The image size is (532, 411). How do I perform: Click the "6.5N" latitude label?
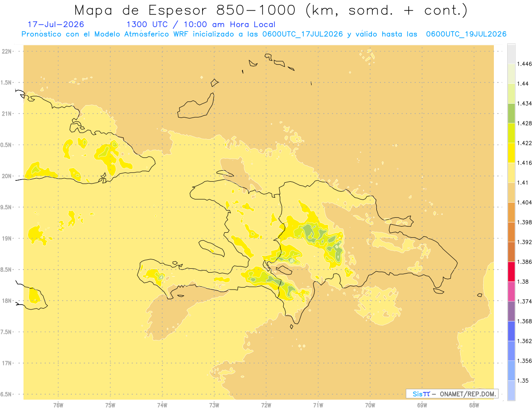point(7,394)
